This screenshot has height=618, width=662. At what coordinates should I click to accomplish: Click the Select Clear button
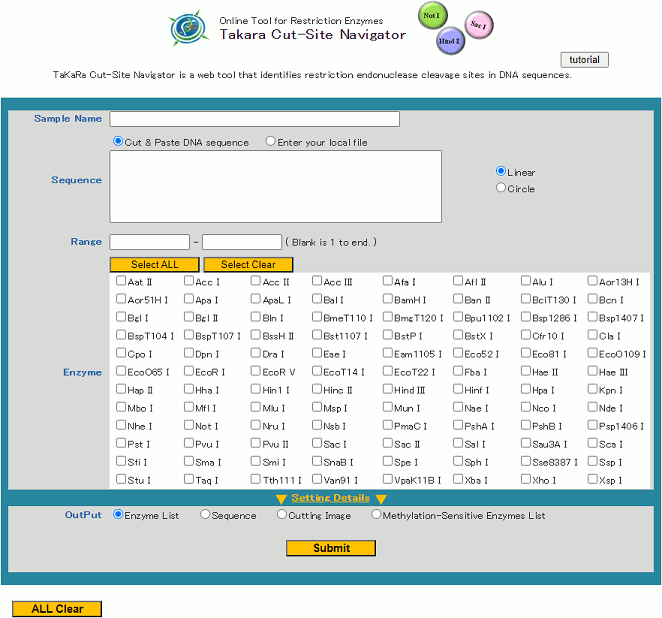(248, 265)
